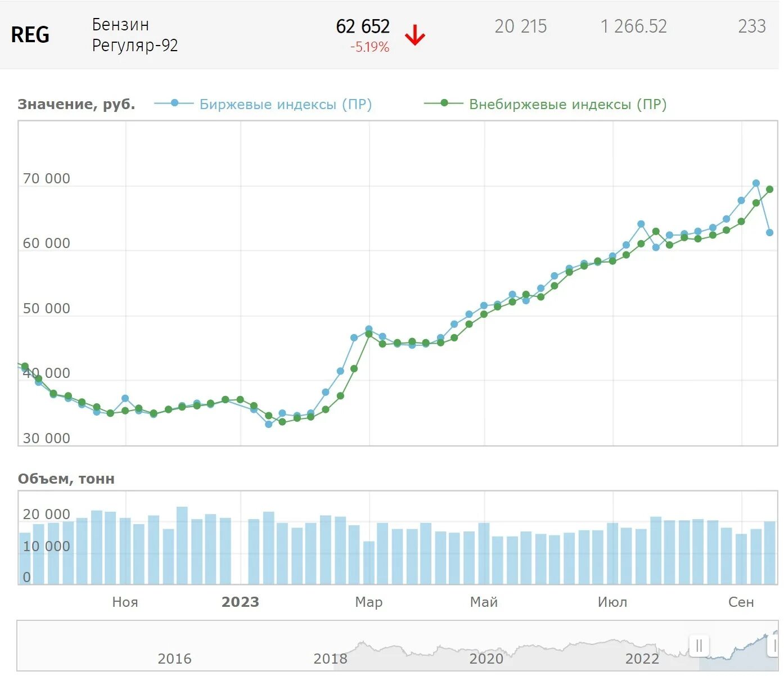784x676 pixels.
Task: Click the 20 000 volume axis label
Action: (x=47, y=515)
